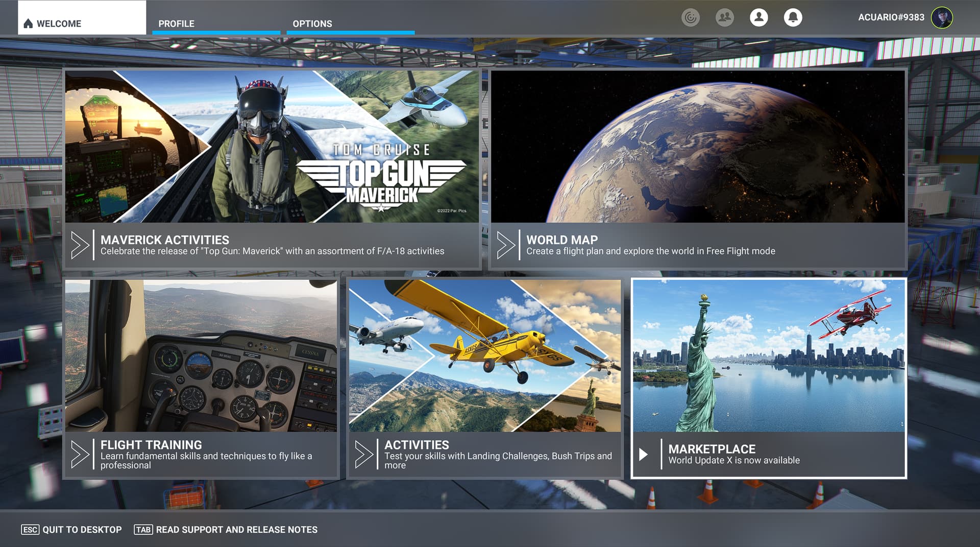980x547 pixels.
Task: Click the Maverick Activities title
Action: [x=164, y=240]
